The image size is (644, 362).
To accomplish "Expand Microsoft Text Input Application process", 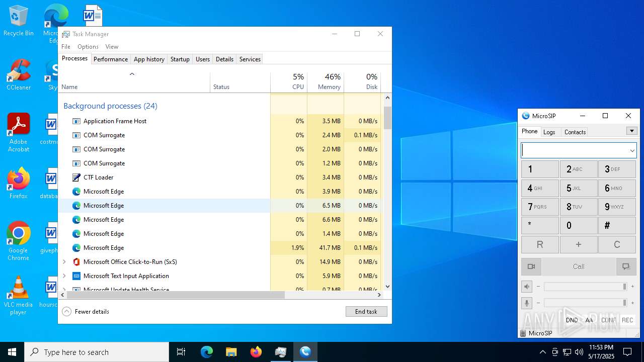I will [x=64, y=276].
